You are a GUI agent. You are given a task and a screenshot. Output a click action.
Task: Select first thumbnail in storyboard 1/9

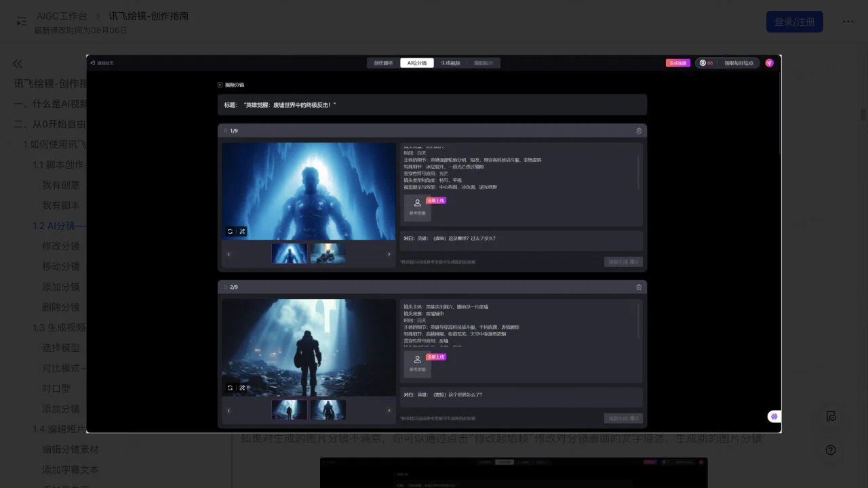(290, 253)
